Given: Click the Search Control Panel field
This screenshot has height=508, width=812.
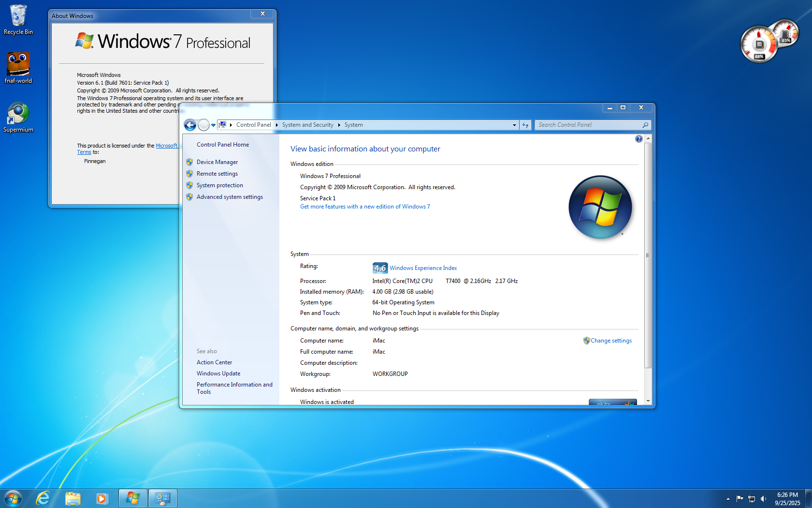Looking at the screenshot, I should click(589, 125).
